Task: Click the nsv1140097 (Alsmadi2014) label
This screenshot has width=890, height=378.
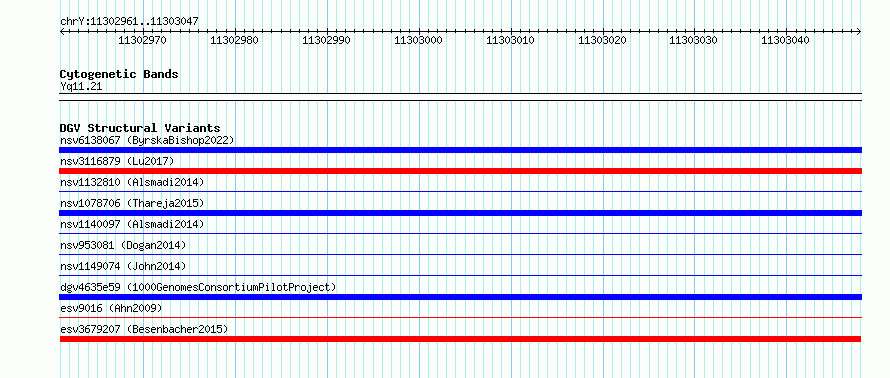Action: 132,224
